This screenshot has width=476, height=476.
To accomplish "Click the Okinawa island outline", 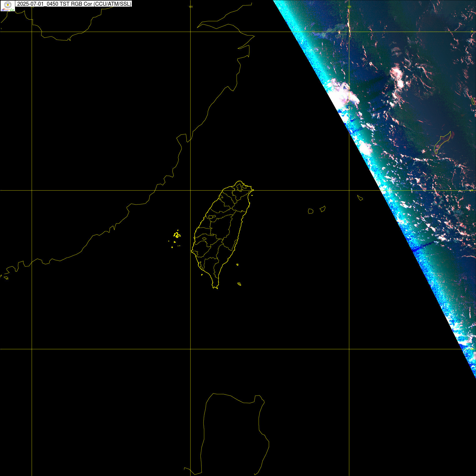I will [x=443, y=143].
